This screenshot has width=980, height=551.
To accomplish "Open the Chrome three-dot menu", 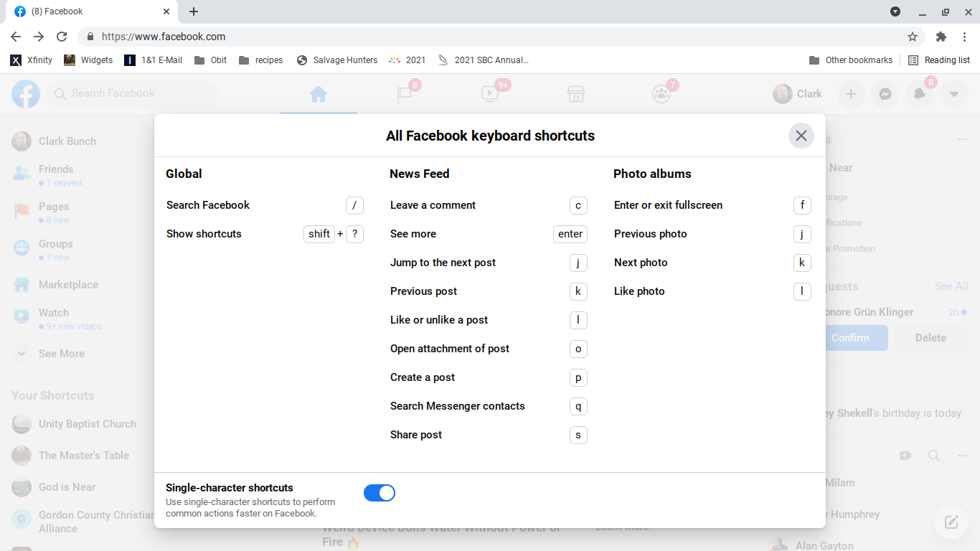I will point(965,37).
